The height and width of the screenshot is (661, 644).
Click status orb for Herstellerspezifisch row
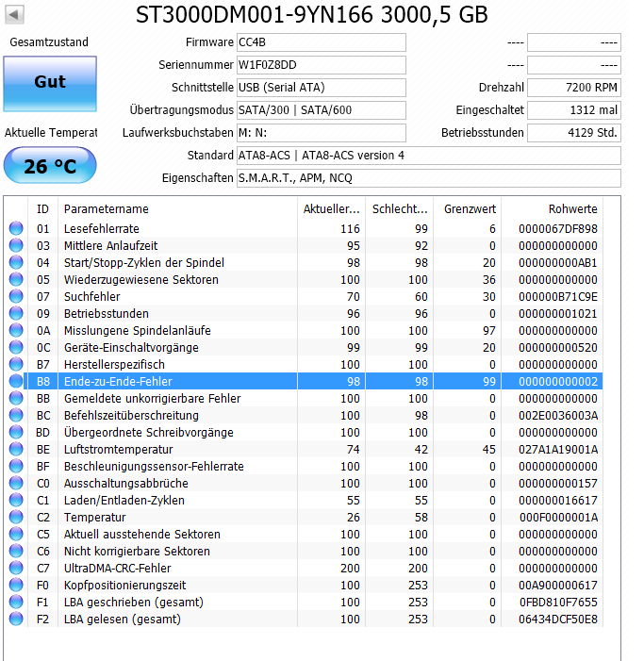pos(16,364)
